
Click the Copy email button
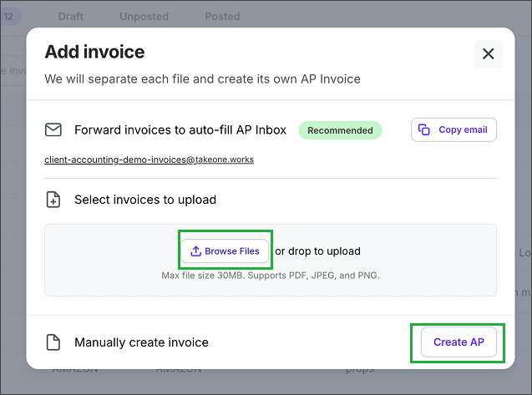click(x=453, y=129)
